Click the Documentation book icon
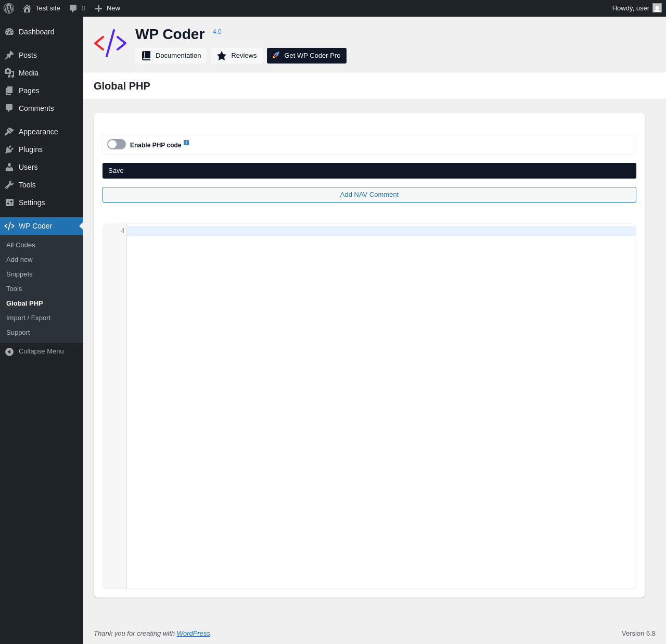Screen dimensions: 666x644 pyautogui.click(x=146, y=56)
